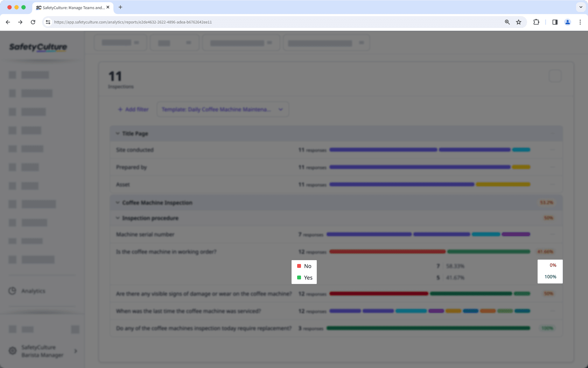Click the magnifier zoom icon in address bar

tap(507, 22)
